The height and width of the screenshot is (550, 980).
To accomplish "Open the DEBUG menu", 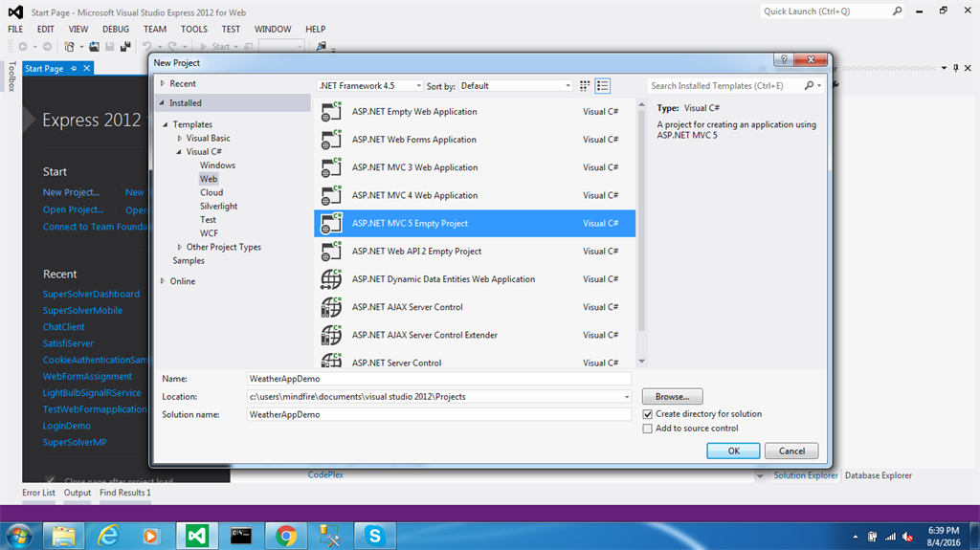I will [116, 29].
